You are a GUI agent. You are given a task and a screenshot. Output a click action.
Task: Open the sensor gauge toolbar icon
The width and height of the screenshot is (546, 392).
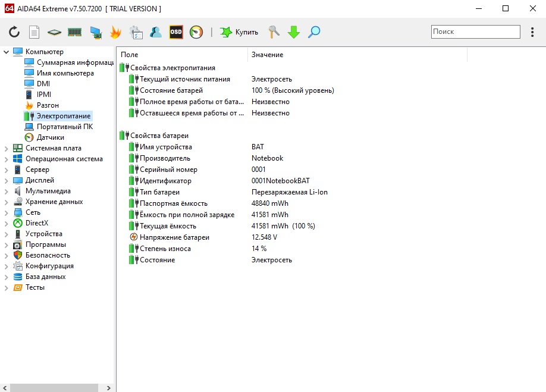(196, 32)
